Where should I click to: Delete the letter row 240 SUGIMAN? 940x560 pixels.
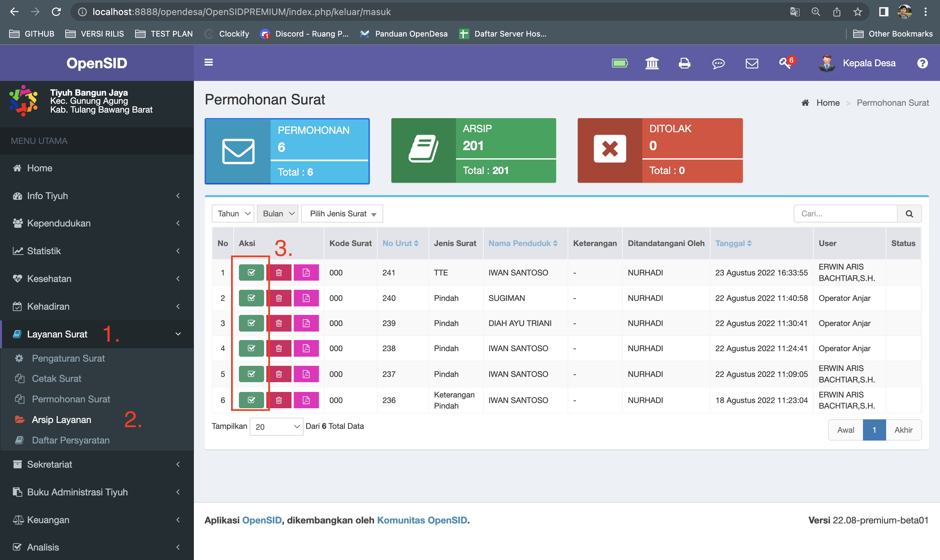(279, 298)
